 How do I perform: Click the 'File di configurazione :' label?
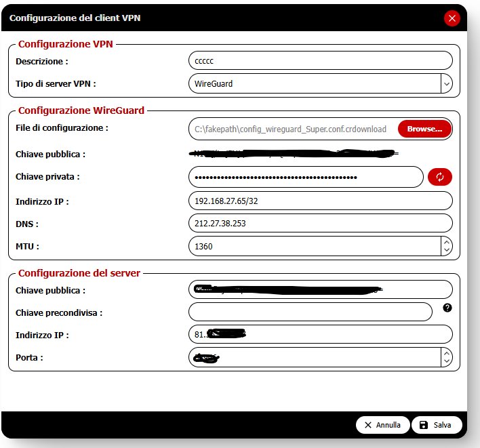pos(62,128)
